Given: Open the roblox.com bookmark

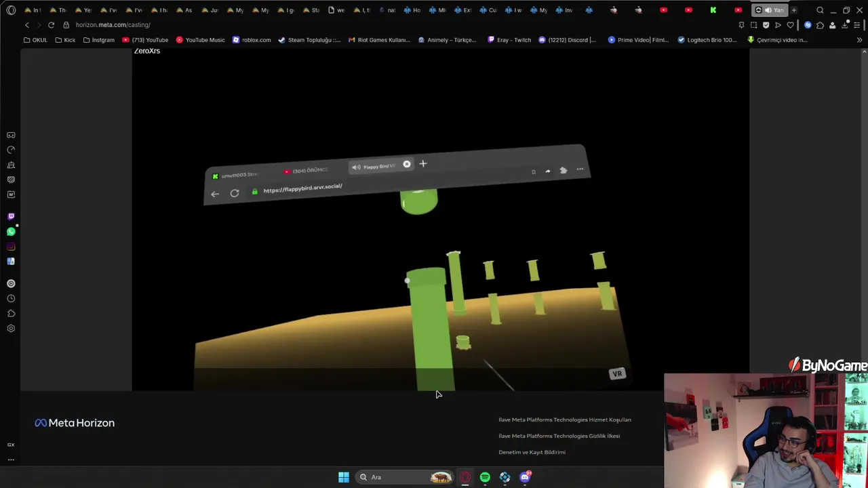Looking at the screenshot, I should [252, 40].
